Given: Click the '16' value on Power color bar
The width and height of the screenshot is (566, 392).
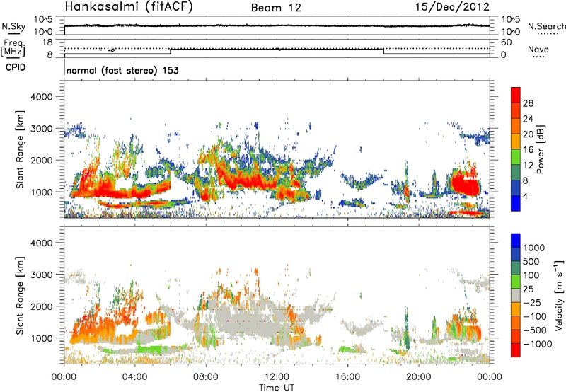Looking at the screenshot, I should (528, 150).
